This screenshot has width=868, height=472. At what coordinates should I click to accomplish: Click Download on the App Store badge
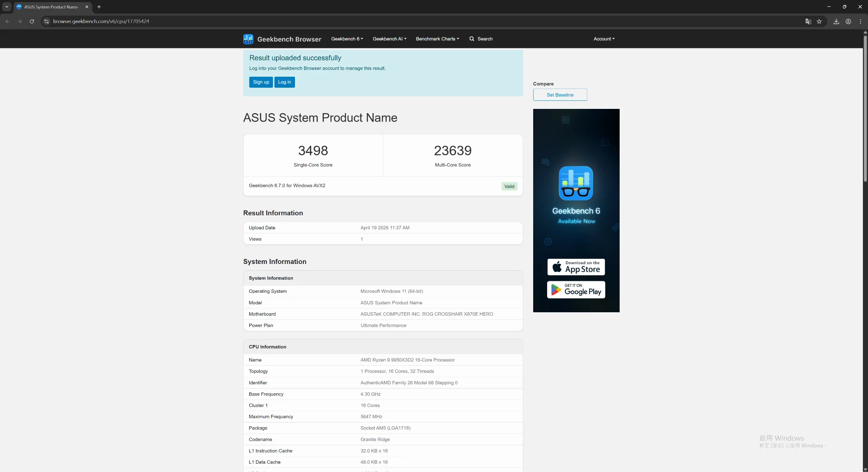(x=576, y=267)
